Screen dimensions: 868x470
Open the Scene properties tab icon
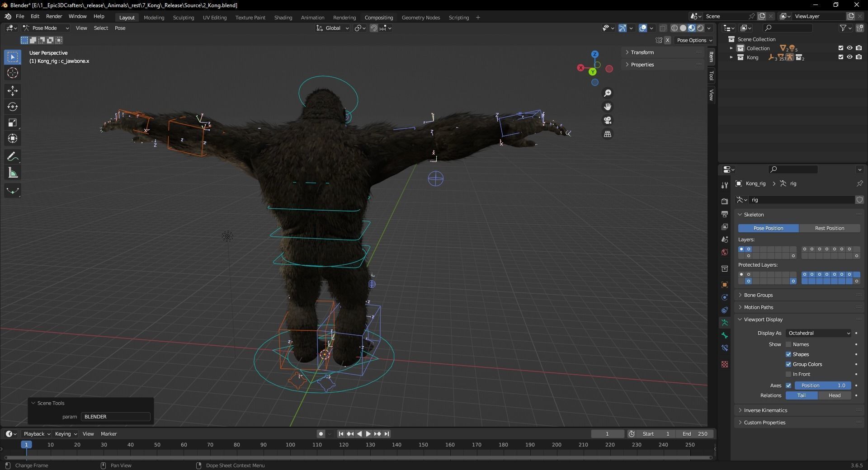[725, 239]
